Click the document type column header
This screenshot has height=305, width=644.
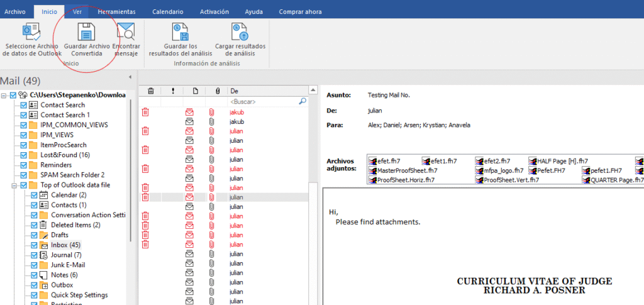(196, 91)
